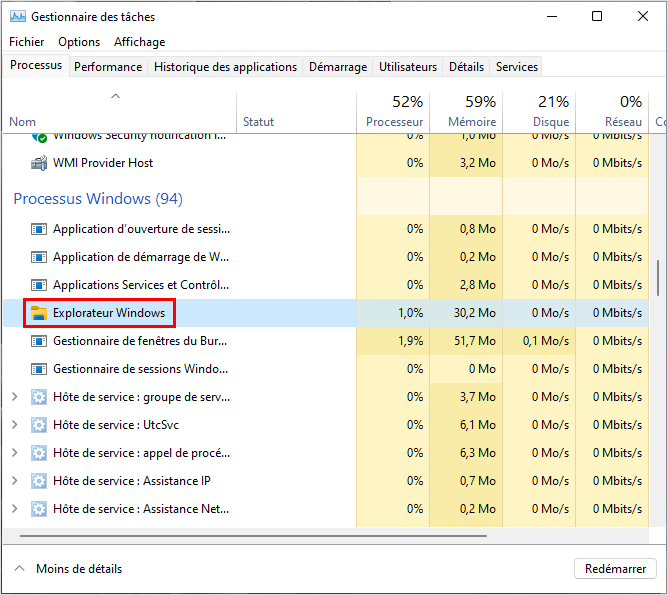Sort by Mémoire column header
Viewport: 668px width, 595px height.
tap(466, 112)
